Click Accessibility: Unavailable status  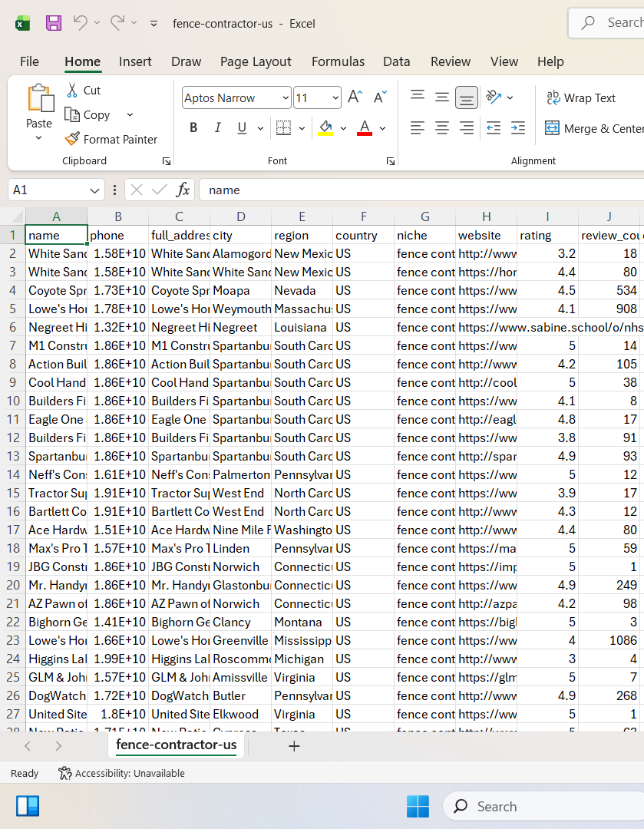(x=121, y=774)
